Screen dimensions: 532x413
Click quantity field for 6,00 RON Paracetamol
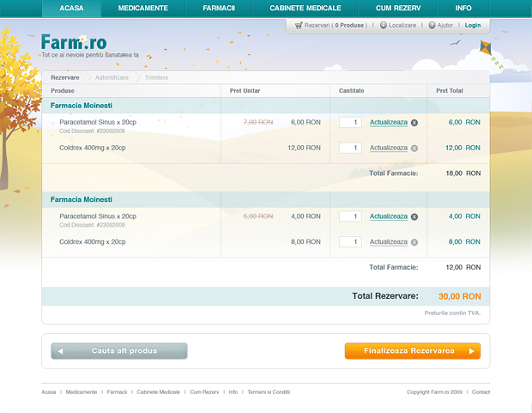pyautogui.click(x=350, y=123)
